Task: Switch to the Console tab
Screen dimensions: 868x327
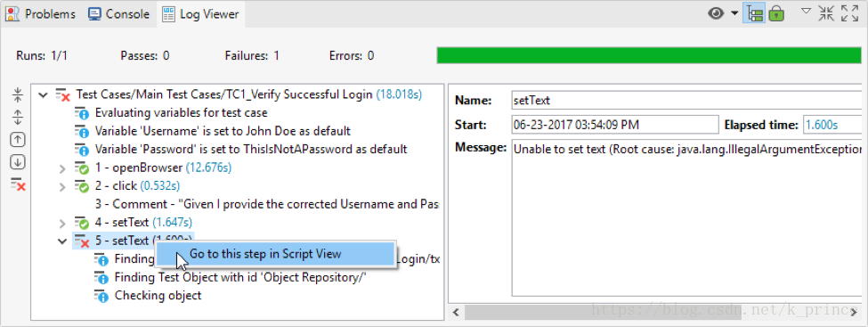Action: coord(119,14)
